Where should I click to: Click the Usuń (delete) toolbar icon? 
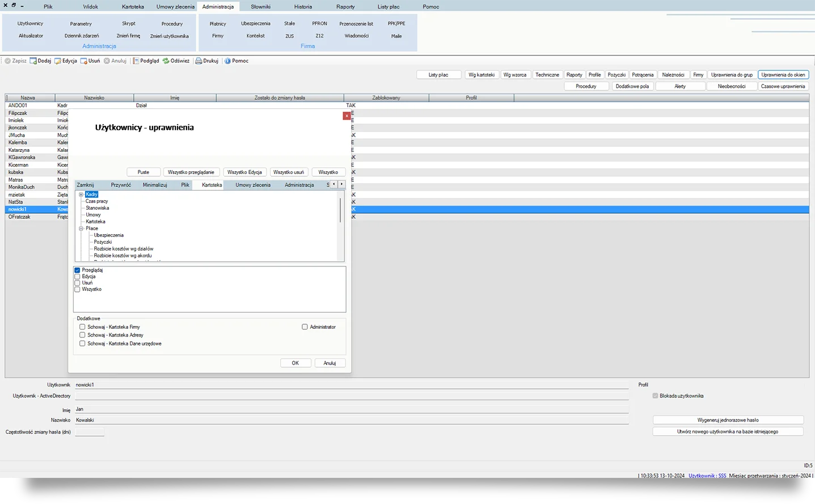[x=84, y=61]
